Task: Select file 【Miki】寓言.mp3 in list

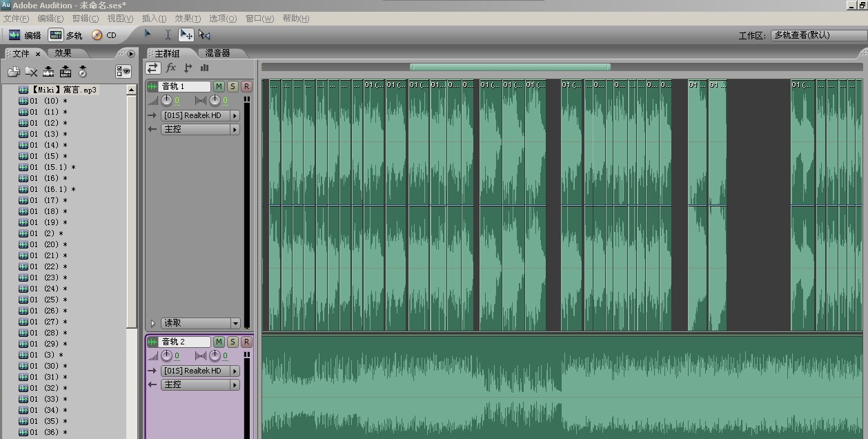Action: tap(64, 90)
